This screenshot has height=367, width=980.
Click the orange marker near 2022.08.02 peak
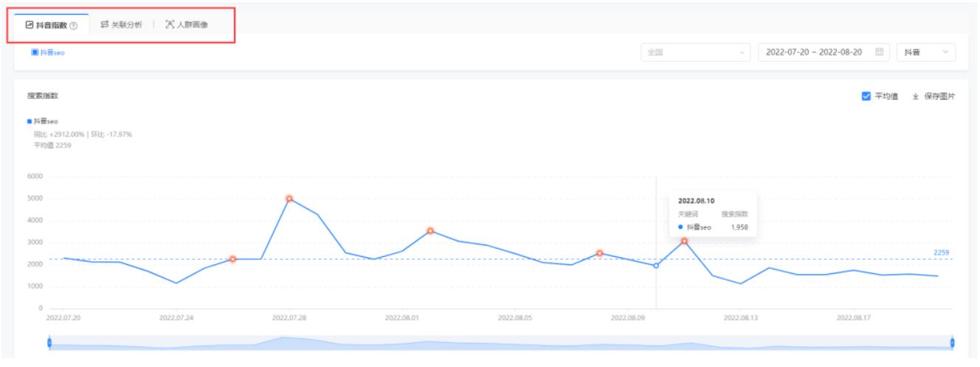pyautogui.click(x=431, y=231)
